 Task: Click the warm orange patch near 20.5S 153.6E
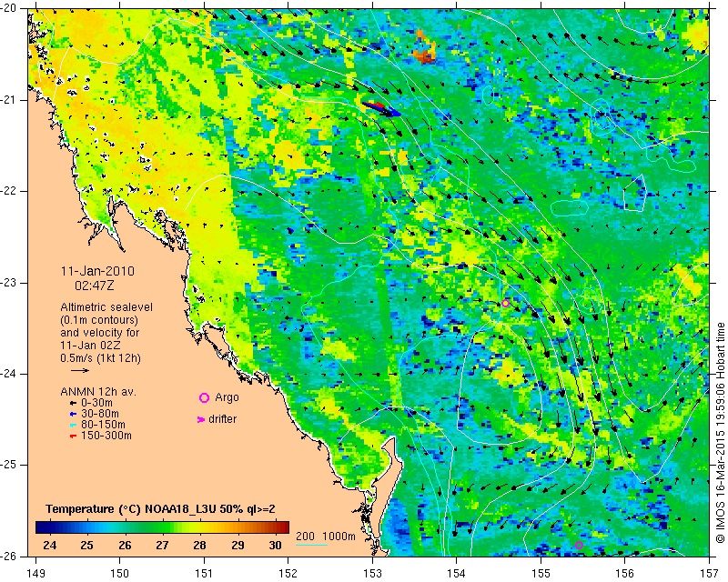423,48
